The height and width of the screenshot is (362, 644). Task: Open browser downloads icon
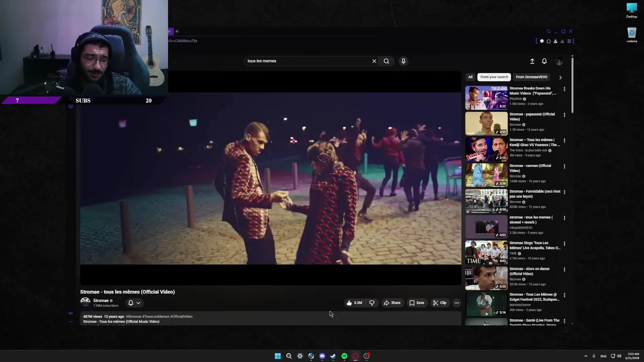pos(562,41)
